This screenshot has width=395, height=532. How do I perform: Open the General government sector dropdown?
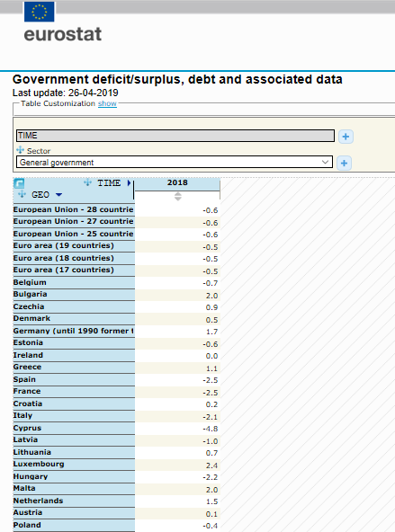[x=175, y=162]
